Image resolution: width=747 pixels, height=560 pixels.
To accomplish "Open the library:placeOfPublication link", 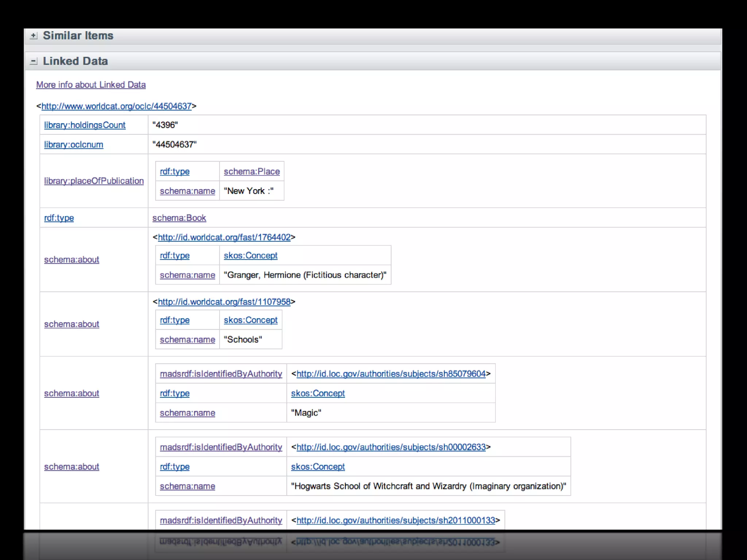I will (94, 181).
